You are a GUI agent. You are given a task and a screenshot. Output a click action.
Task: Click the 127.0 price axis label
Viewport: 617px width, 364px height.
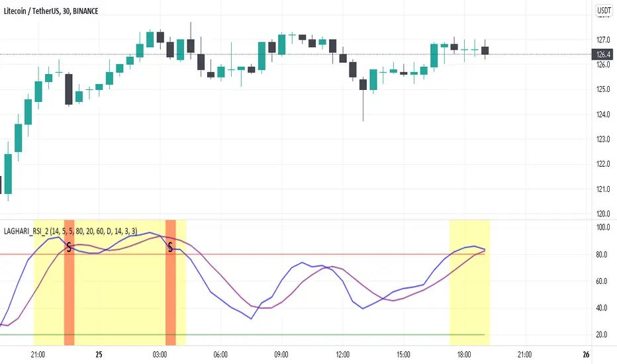click(x=603, y=40)
